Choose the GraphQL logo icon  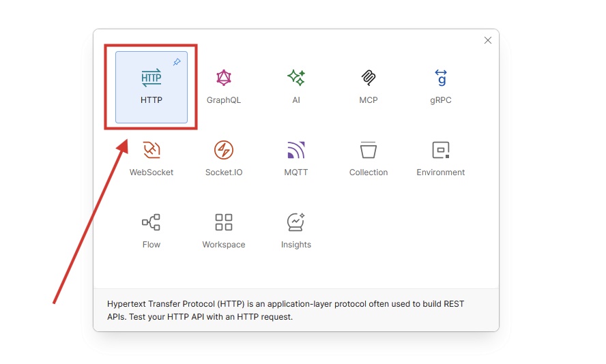coord(224,78)
